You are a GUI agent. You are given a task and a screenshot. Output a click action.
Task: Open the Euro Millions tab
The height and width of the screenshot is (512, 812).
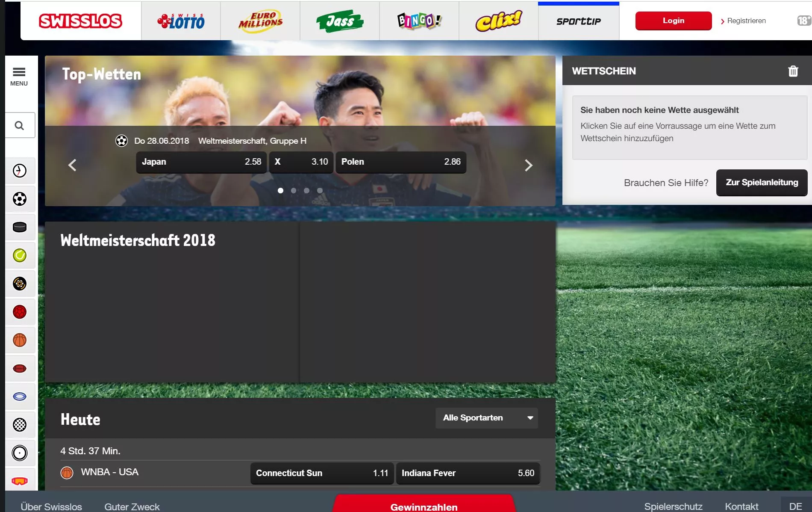[x=260, y=21]
